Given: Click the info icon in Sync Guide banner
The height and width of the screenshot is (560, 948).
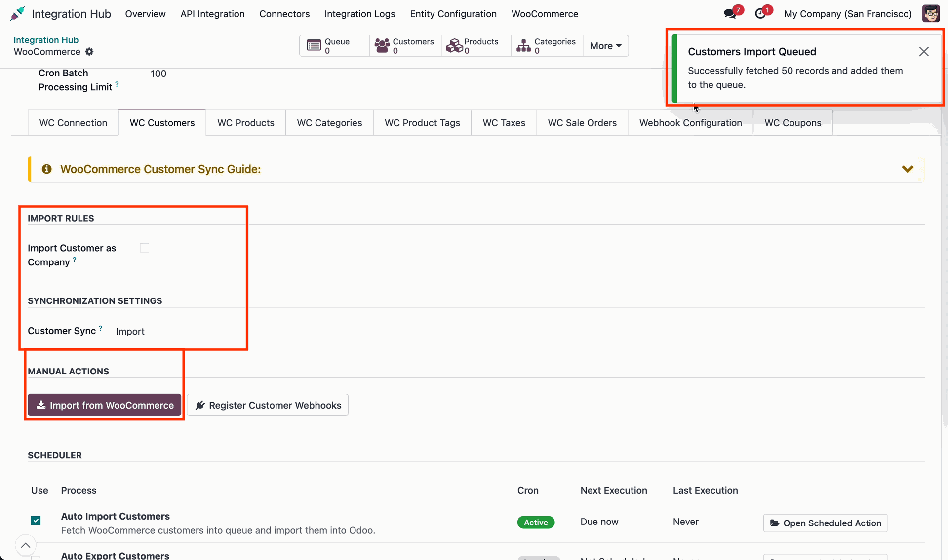Looking at the screenshot, I should click(x=47, y=169).
